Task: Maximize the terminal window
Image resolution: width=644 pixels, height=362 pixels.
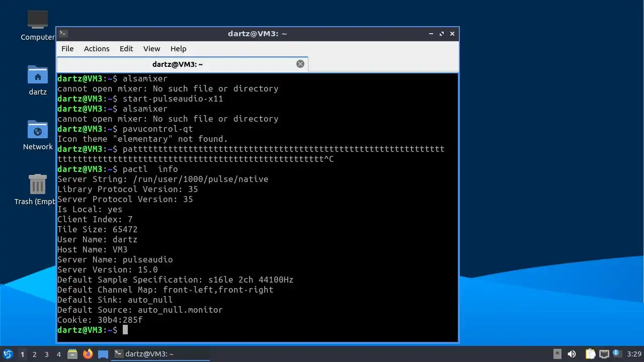Action: point(442,34)
